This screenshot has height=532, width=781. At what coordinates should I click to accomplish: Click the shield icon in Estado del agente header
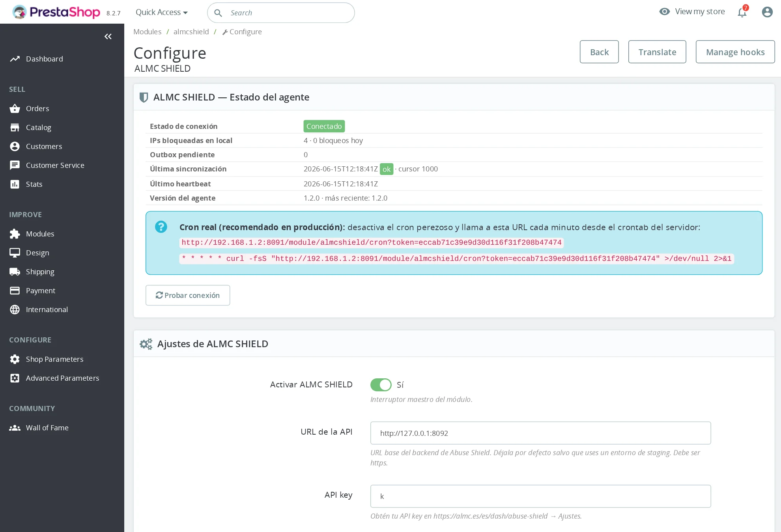coord(144,97)
